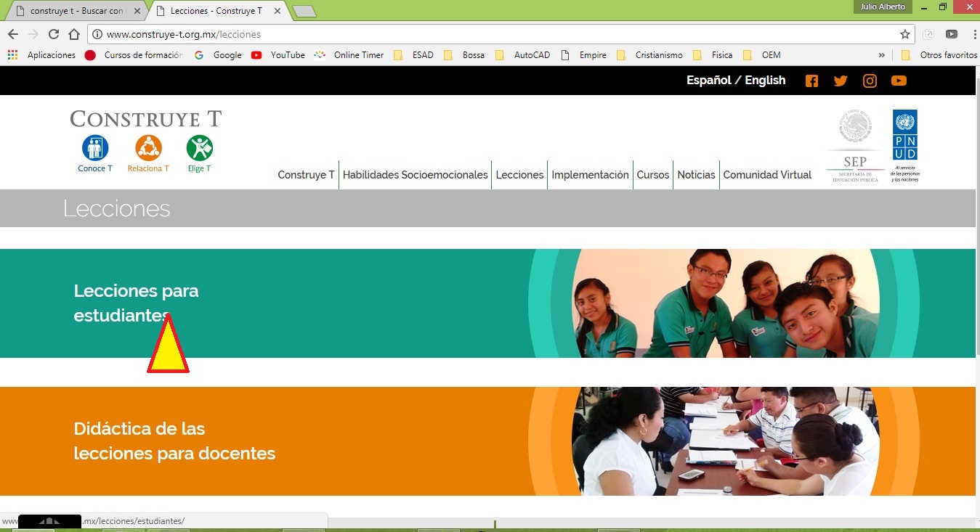The image size is (980, 532).
Task: Click the YouTube icon in the header
Action: pyautogui.click(x=899, y=81)
